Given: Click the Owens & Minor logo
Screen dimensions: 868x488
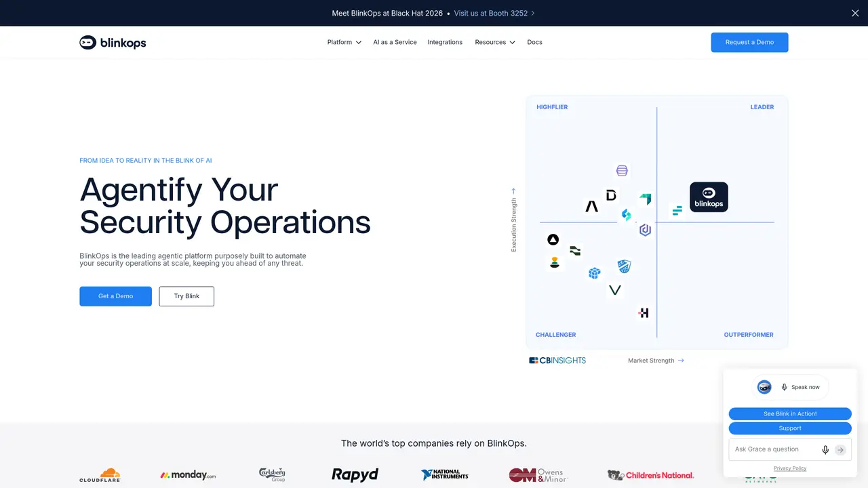Looking at the screenshot, I should click(537, 475).
